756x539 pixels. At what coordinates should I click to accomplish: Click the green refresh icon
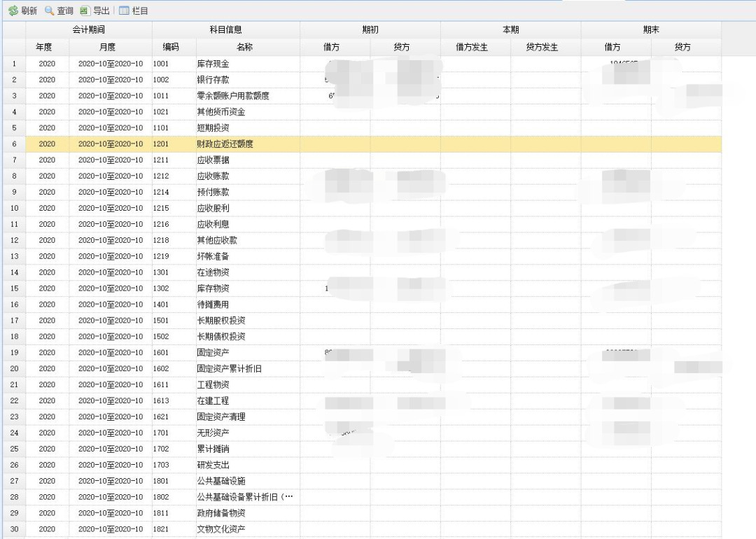click(x=13, y=10)
